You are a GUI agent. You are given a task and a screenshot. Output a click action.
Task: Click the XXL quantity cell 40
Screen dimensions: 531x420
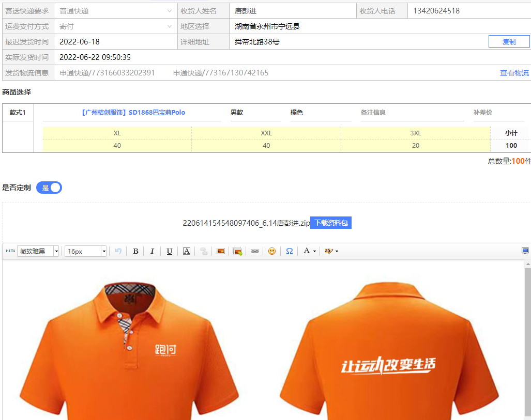[x=266, y=146]
